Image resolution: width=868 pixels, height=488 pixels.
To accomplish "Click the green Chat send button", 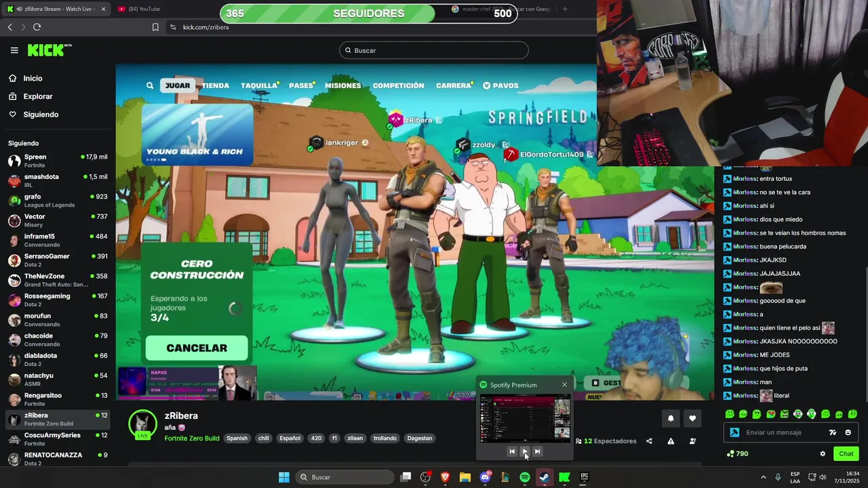I will coord(846,454).
